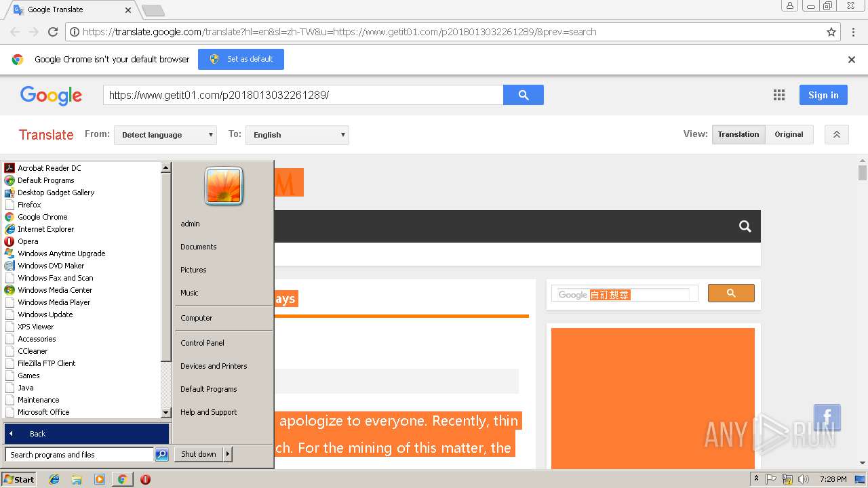Expand the Accessories folder
This screenshot has width=868, height=488.
(x=37, y=339)
